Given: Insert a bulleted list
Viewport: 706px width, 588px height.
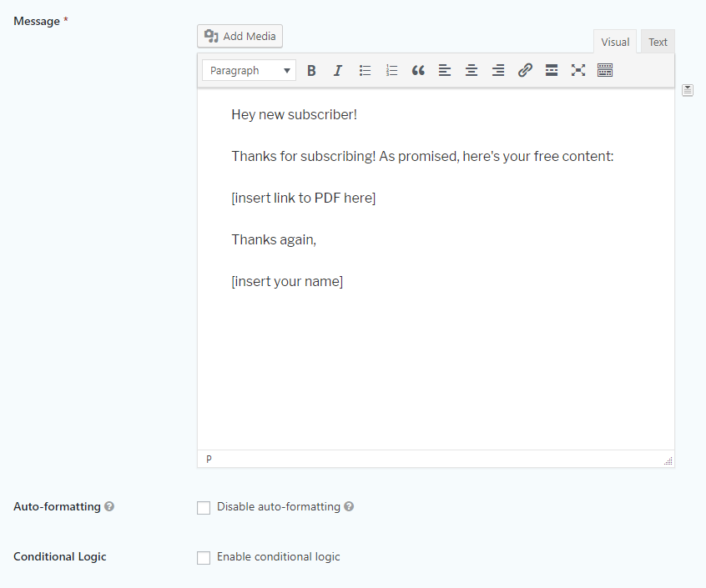Looking at the screenshot, I should (x=365, y=71).
